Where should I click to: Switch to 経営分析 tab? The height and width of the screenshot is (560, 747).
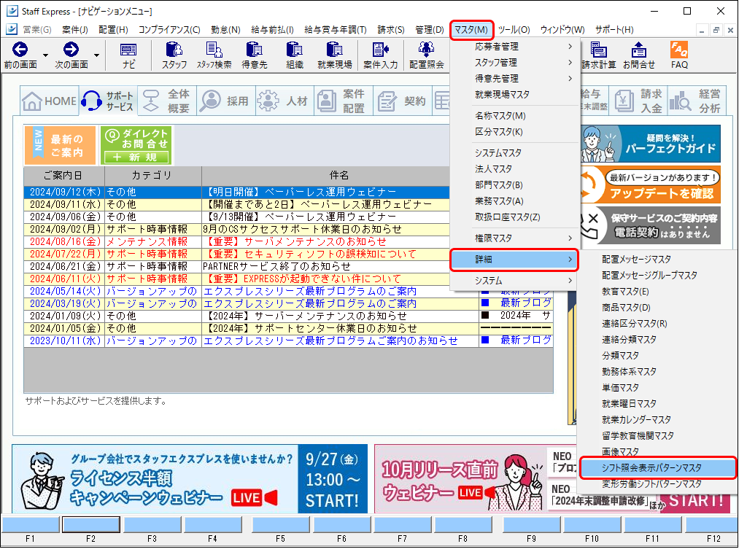[x=697, y=101]
